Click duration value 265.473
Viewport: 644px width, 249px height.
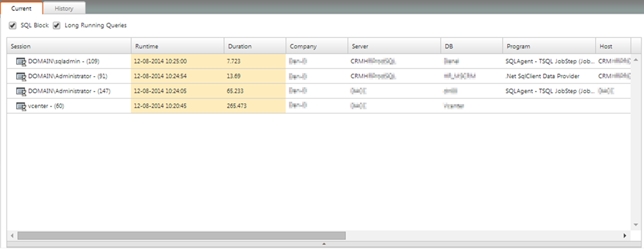236,106
